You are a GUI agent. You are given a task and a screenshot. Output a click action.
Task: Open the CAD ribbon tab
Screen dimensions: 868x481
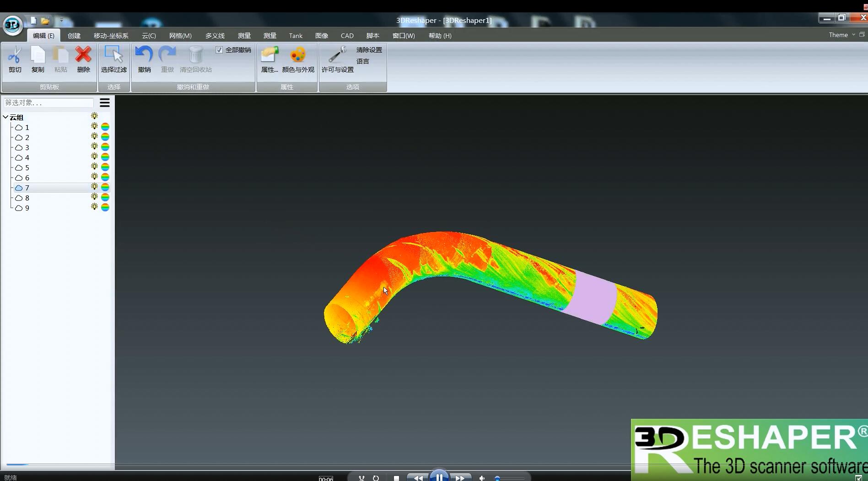347,36
